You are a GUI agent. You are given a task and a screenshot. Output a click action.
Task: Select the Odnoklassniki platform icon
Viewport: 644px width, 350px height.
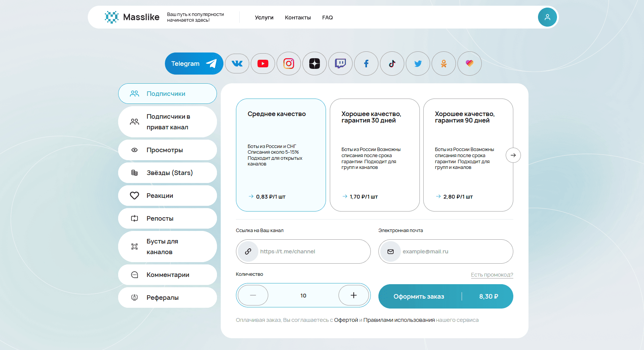[x=444, y=64]
